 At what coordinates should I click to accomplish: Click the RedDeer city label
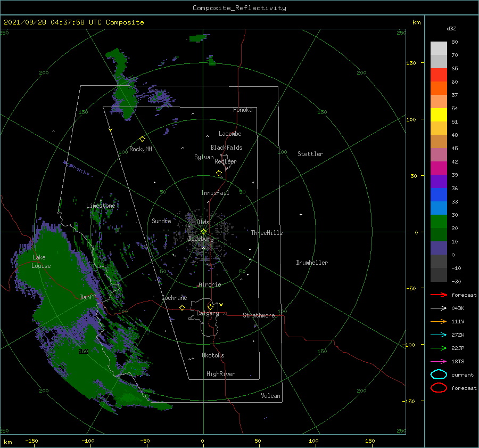point(226,161)
